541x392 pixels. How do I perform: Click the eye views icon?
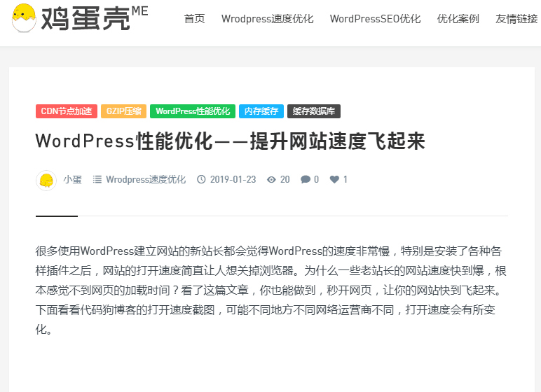271,179
